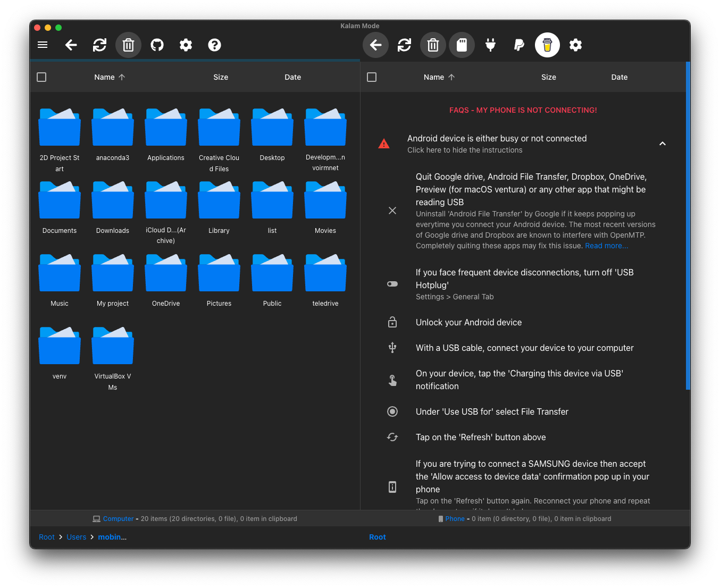Open phone pane settings gear
720x588 pixels.
pyautogui.click(x=575, y=45)
